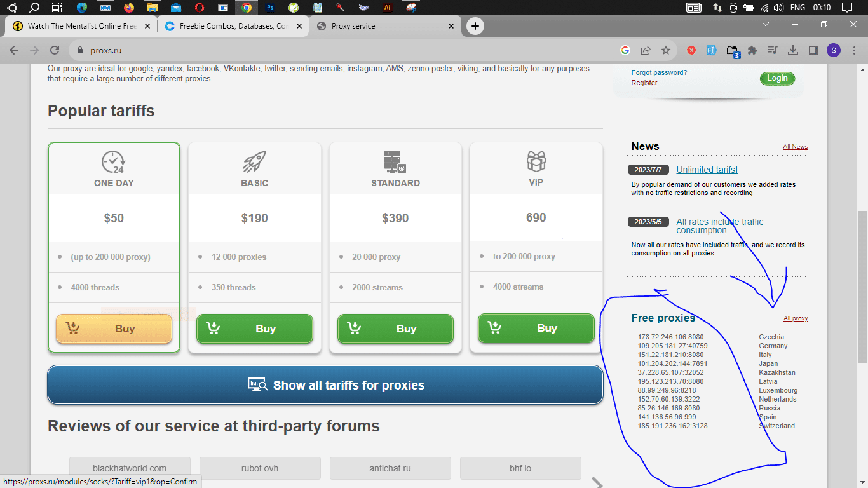Image resolution: width=868 pixels, height=488 pixels.
Task: Buy the Standard tariff
Action: pyautogui.click(x=395, y=329)
